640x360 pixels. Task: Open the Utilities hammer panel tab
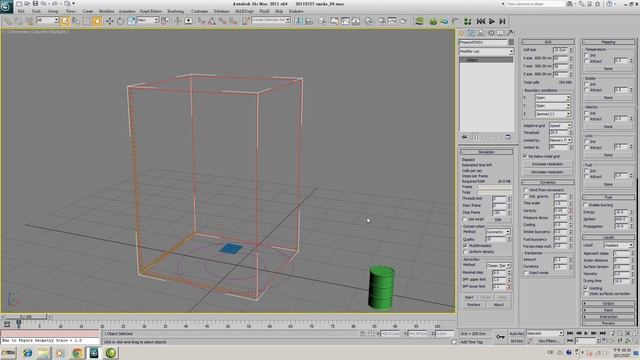pyautogui.click(x=510, y=33)
